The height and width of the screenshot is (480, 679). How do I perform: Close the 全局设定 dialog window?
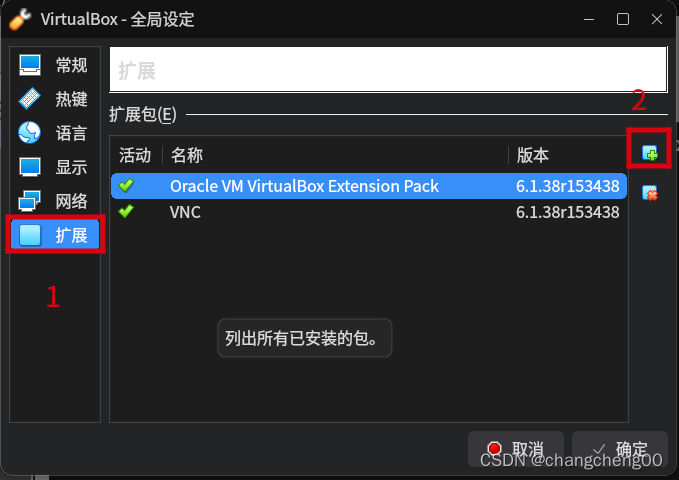[657, 19]
